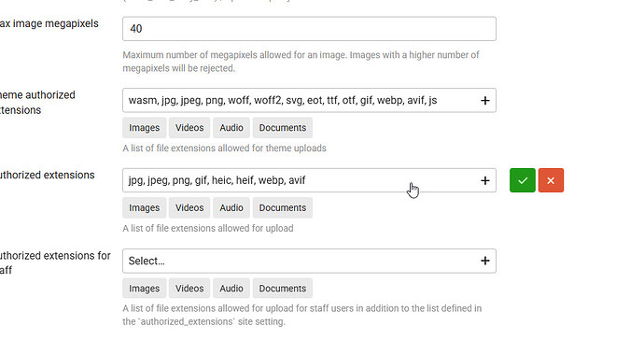
Task: Add Images to staff authorized extensions
Action: pos(144,289)
